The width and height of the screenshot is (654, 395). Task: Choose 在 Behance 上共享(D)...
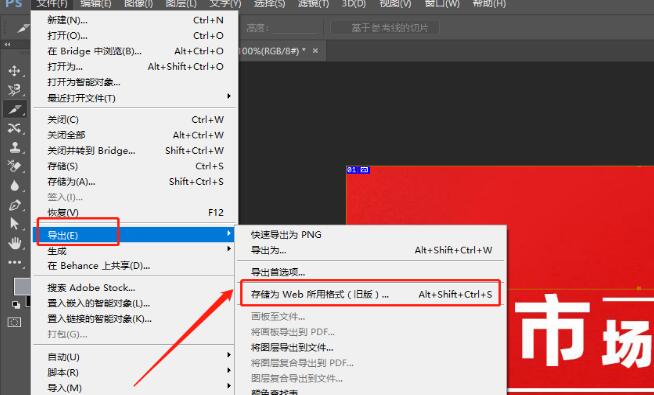coord(135,266)
